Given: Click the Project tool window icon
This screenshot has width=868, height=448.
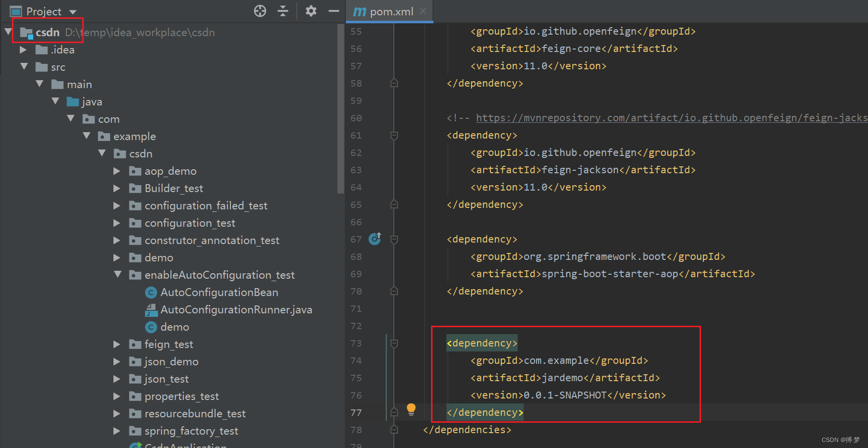Looking at the screenshot, I should [16, 11].
